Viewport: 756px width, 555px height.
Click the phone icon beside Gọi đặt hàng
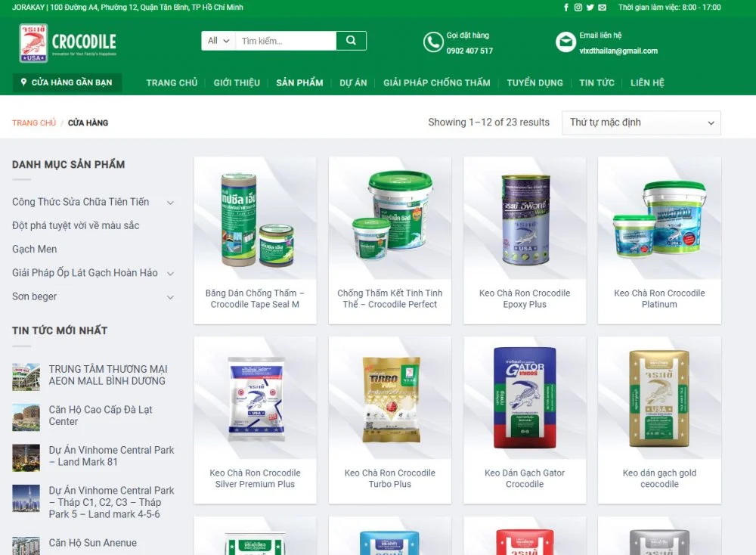click(433, 42)
